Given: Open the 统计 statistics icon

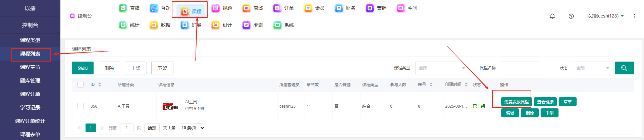Looking at the screenshot, I should pos(123,25).
